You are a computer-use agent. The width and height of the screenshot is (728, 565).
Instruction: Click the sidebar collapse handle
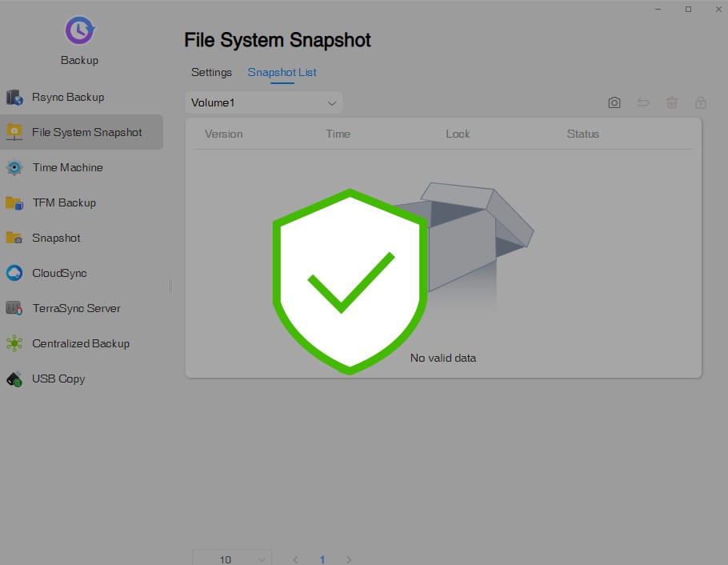point(170,286)
